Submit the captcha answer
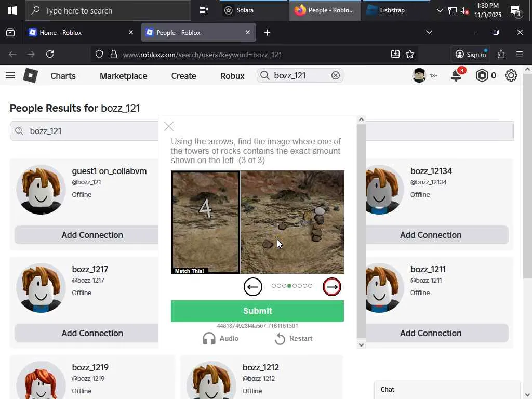 [x=258, y=311]
